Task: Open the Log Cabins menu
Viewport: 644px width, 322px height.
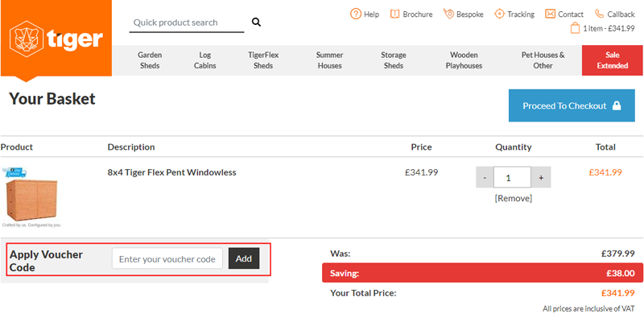Action: pyautogui.click(x=205, y=60)
